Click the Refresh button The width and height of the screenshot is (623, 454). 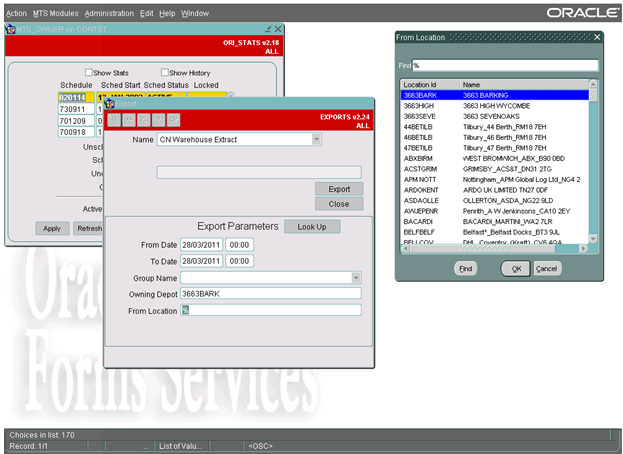click(88, 228)
